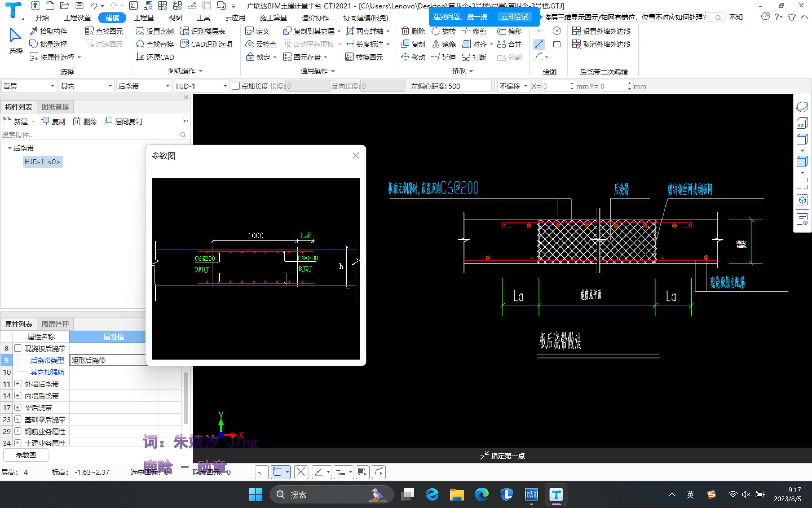Click the 参数图 button at bottom left
Viewport: 812px width, 508px height.
pos(26,455)
